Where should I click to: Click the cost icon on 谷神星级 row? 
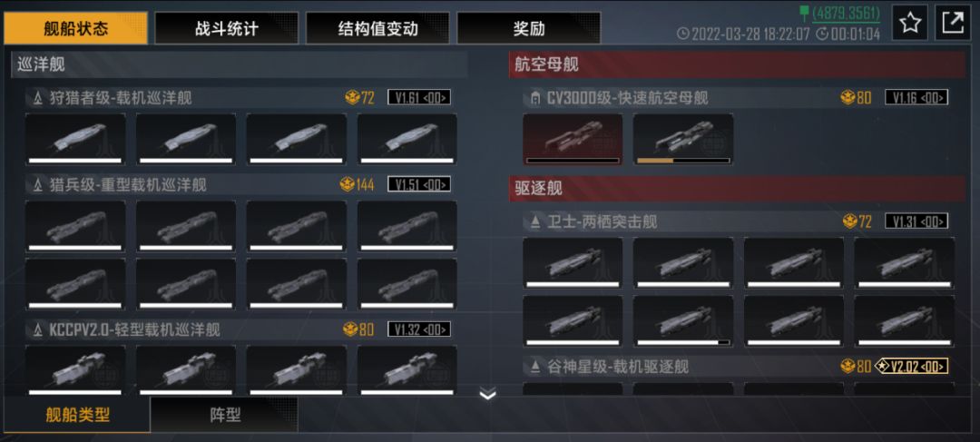[848, 366]
